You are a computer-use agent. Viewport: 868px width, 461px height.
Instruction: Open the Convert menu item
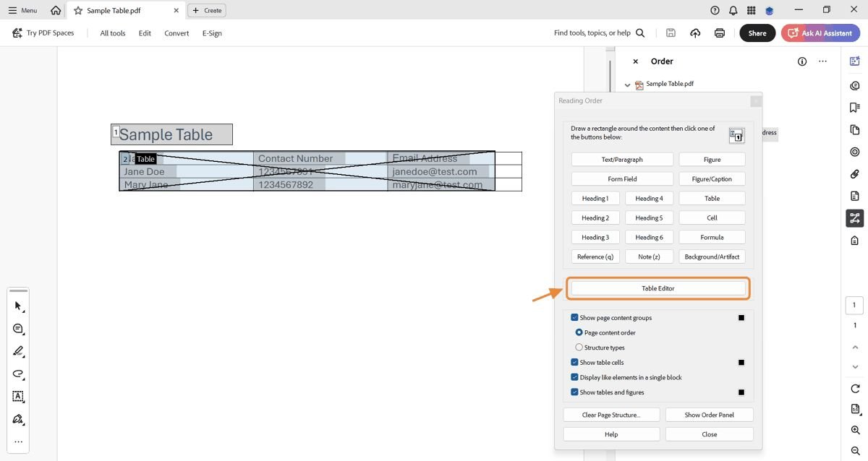tap(176, 33)
